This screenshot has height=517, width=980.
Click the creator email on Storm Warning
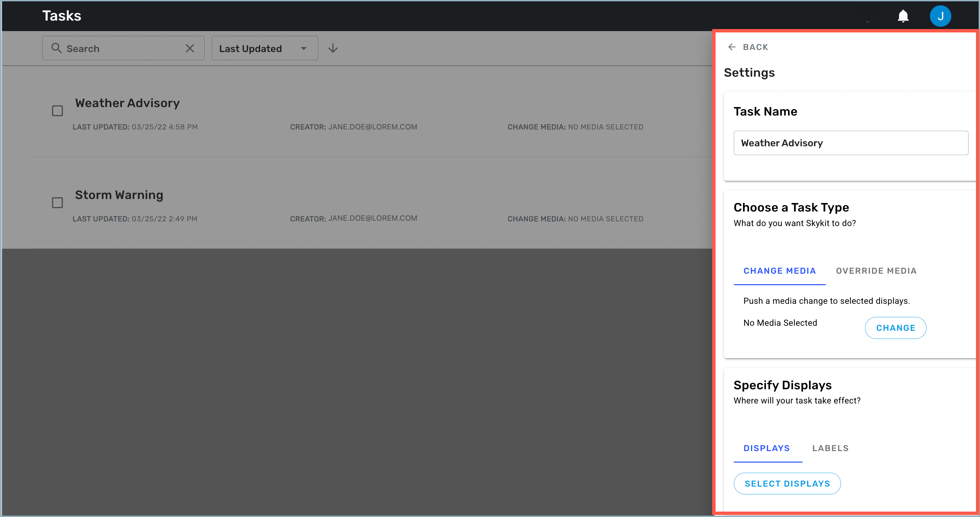pyautogui.click(x=372, y=218)
